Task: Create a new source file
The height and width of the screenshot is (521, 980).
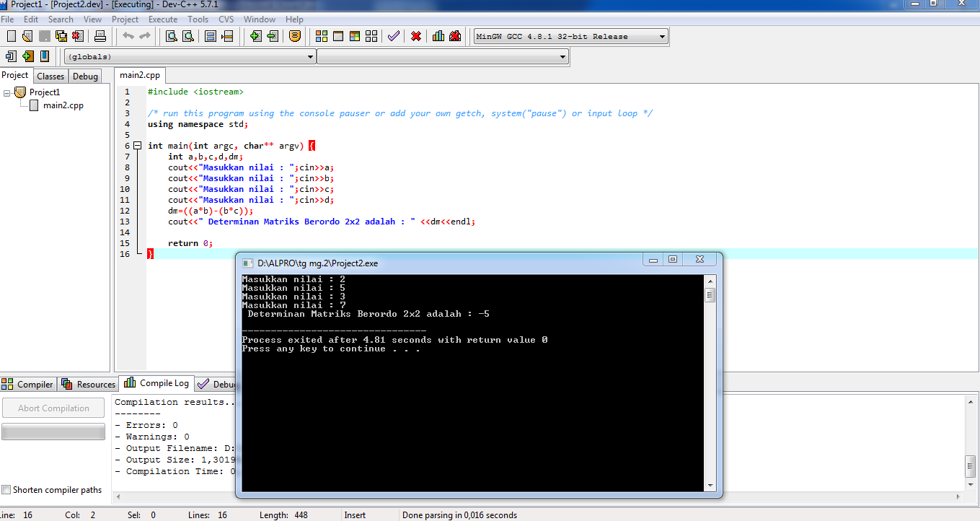Action: pos(11,36)
